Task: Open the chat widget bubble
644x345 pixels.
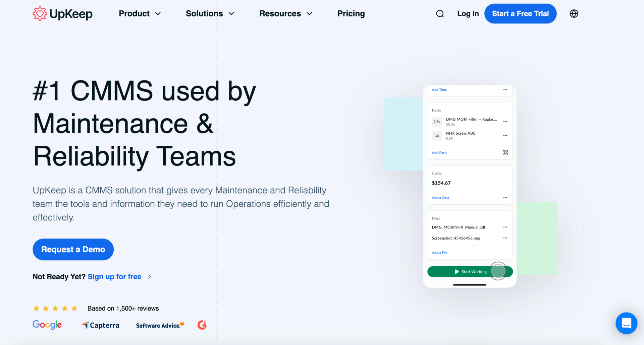Action: [626, 323]
